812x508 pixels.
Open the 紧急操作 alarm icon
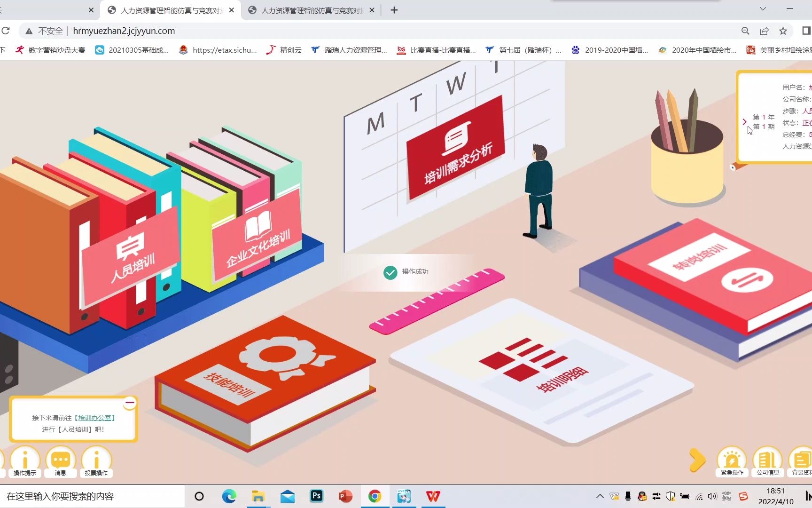click(732, 461)
